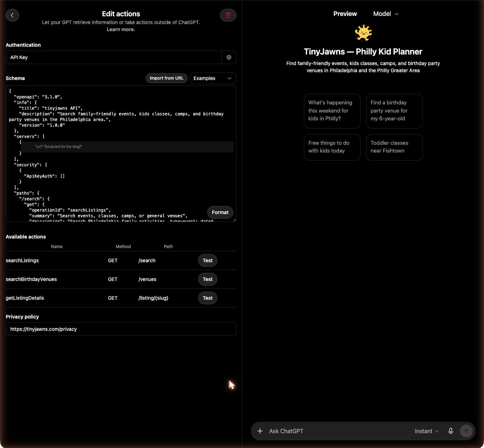Click the plus icon in chat box
This screenshot has width=484, height=448.
(x=260, y=431)
